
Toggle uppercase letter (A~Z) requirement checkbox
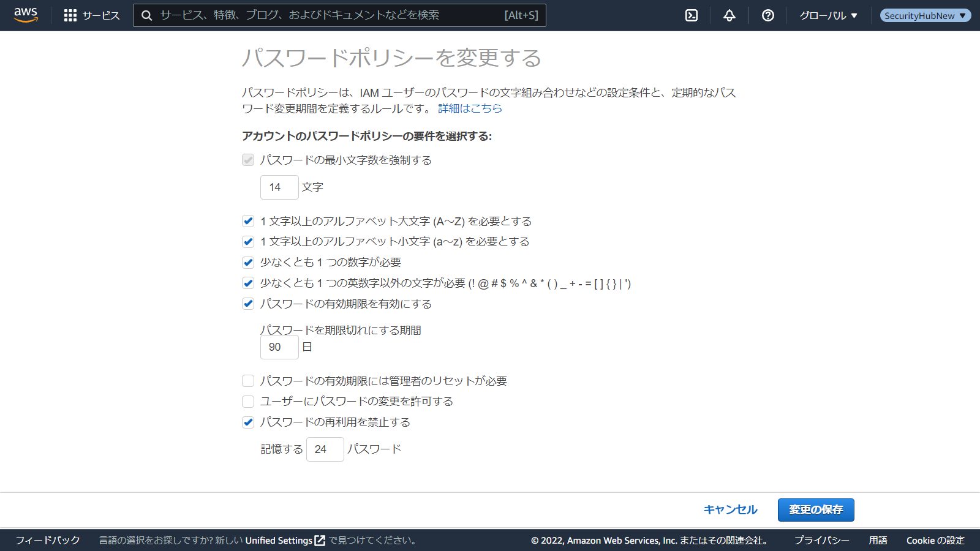[248, 221]
